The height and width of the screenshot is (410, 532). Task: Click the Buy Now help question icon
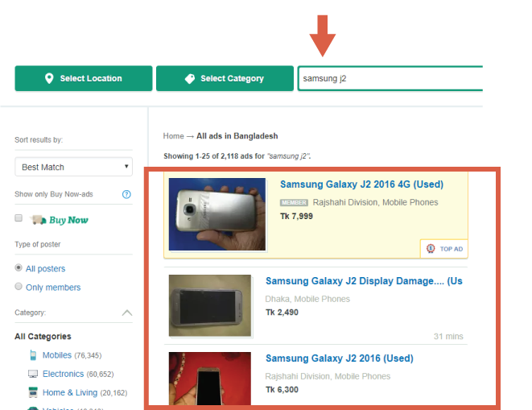[x=126, y=194]
